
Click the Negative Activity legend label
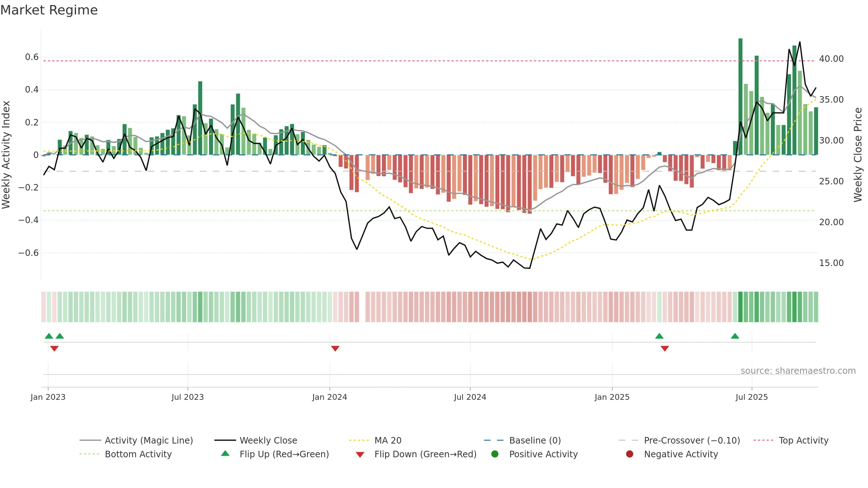(x=681, y=454)
